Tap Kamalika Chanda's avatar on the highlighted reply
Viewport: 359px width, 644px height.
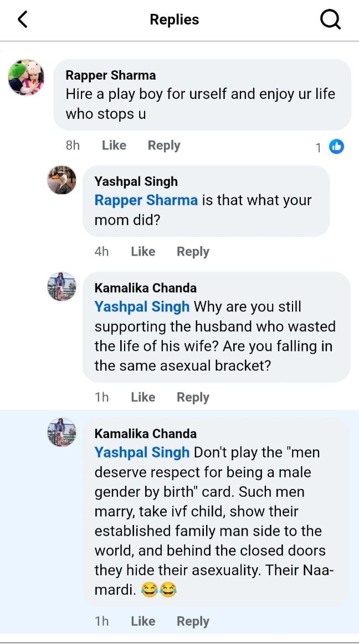tap(61, 432)
